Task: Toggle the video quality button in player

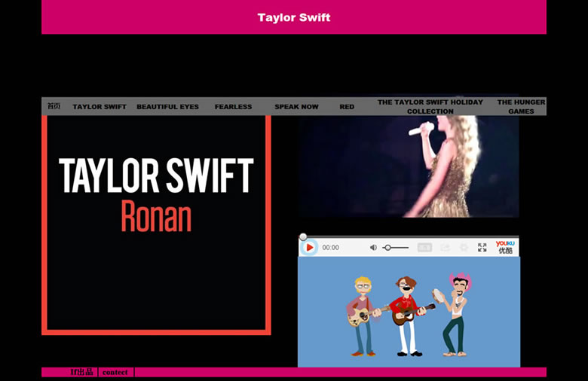Action: click(x=424, y=248)
